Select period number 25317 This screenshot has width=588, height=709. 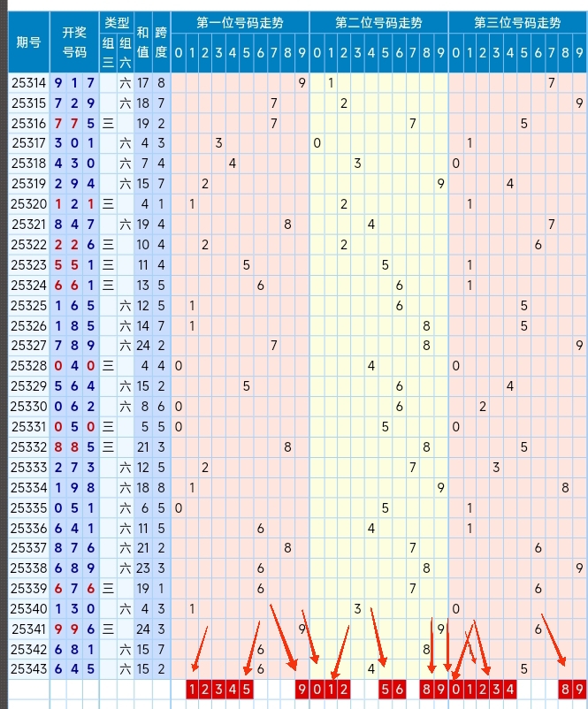[29, 143]
